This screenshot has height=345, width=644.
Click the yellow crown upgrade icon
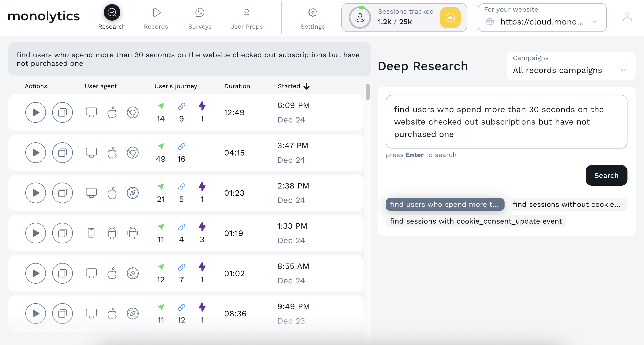point(450,18)
